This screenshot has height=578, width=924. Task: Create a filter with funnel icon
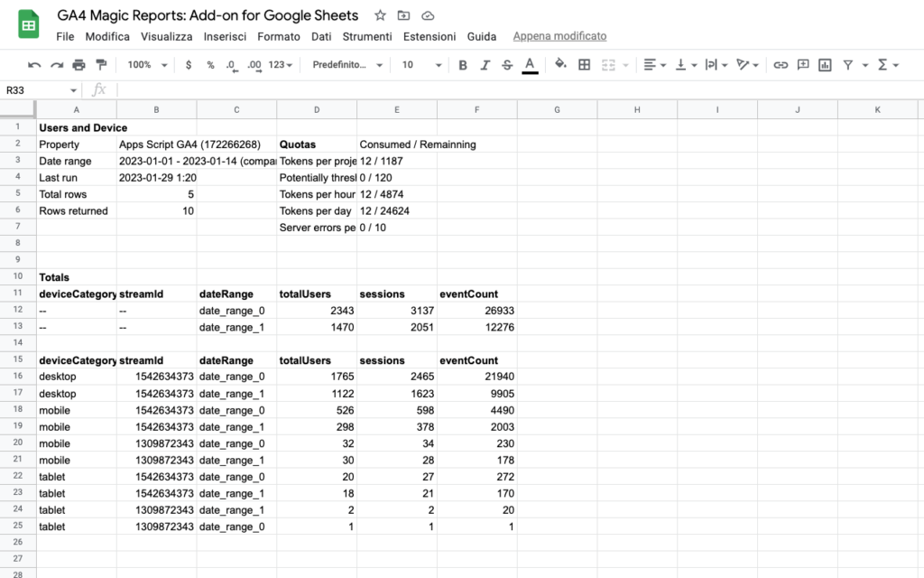click(848, 65)
